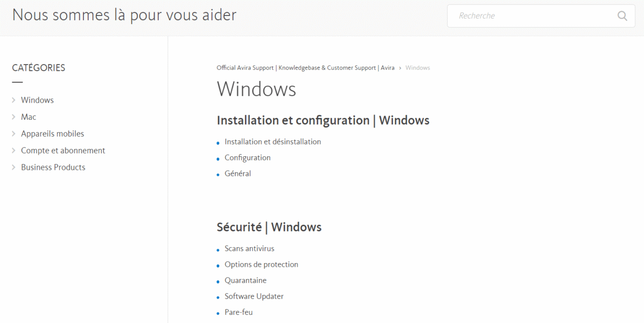Click the search magnifier icon
The height and width of the screenshot is (323, 644).
pyautogui.click(x=622, y=16)
